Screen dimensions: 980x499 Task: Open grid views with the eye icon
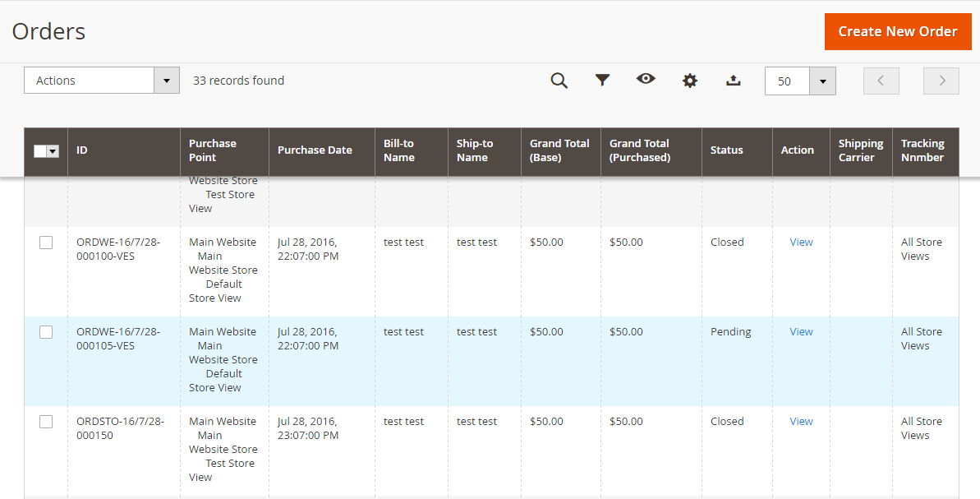(x=646, y=81)
